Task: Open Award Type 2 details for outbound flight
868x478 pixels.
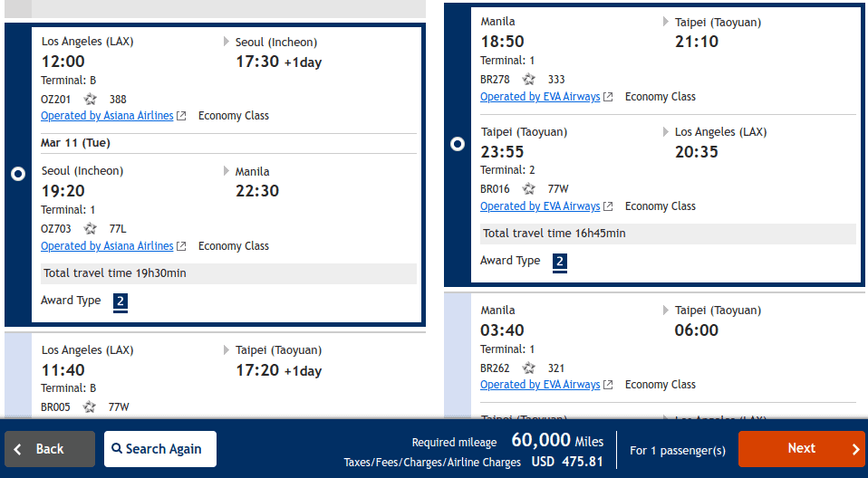Action: [x=121, y=301]
